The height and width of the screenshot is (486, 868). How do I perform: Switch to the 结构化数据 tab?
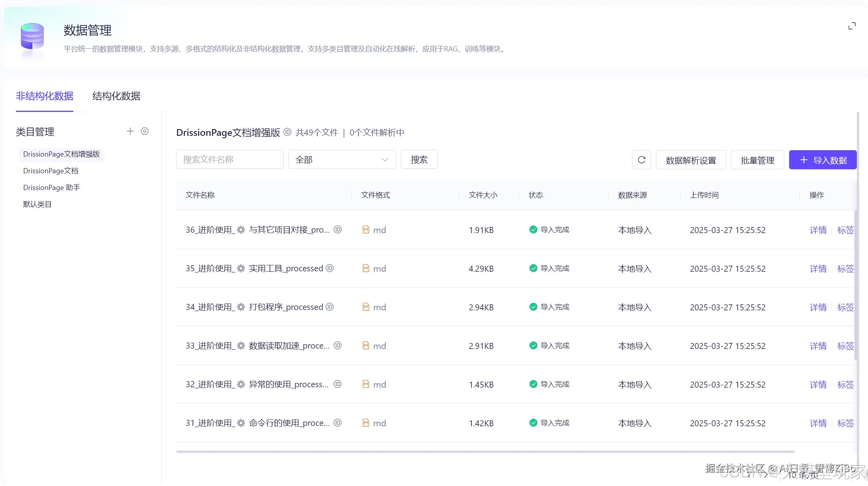[x=116, y=96]
